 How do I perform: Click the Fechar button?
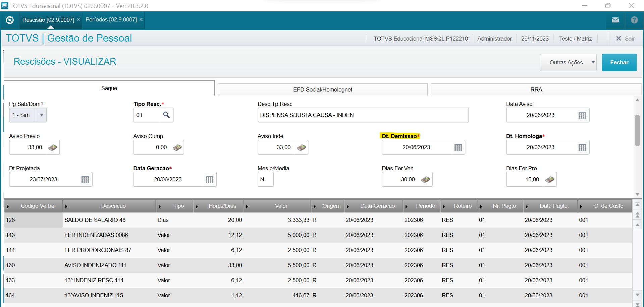click(619, 62)
